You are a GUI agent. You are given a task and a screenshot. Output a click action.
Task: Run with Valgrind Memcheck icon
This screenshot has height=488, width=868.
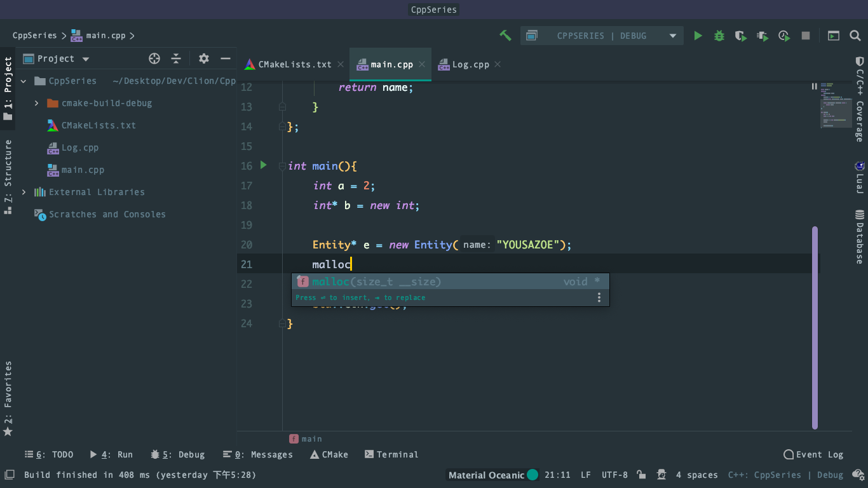coord(763,36)
